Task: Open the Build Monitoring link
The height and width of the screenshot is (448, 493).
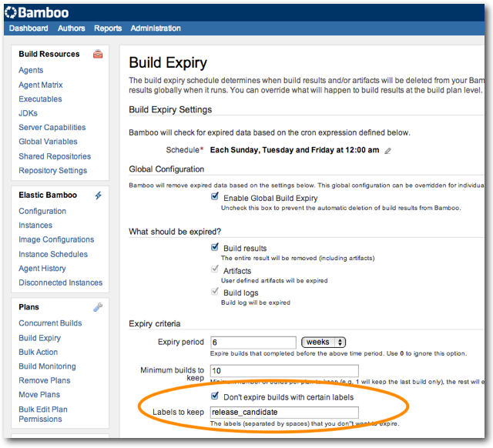Action: [47, 366]
